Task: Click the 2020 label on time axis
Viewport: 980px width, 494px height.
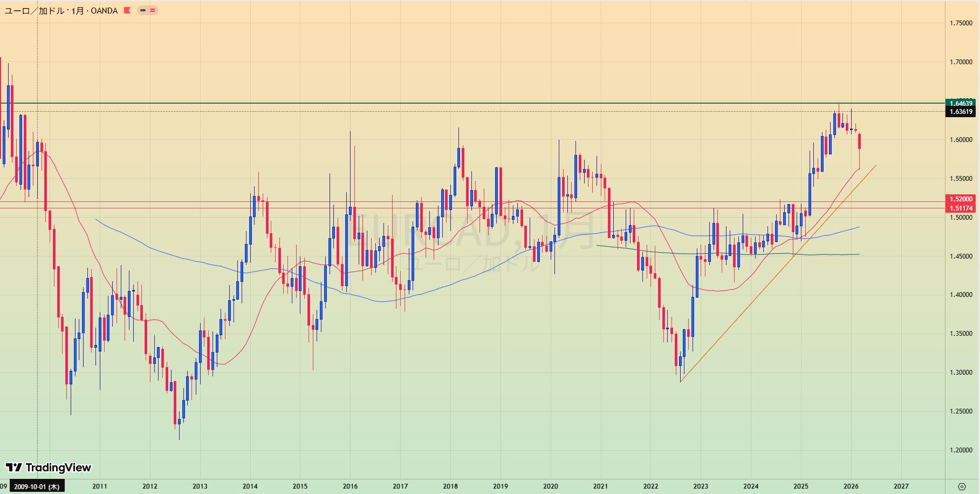Action: pyautogui.click(x=550, y=486)
